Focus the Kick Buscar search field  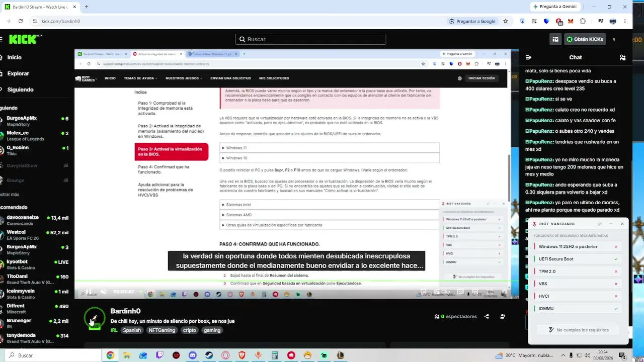(x=310, y=39)
